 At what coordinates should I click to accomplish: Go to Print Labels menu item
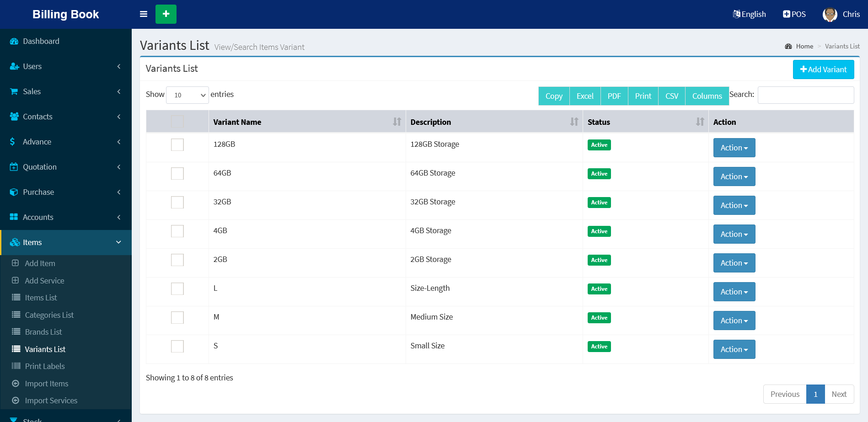point(45,366)
